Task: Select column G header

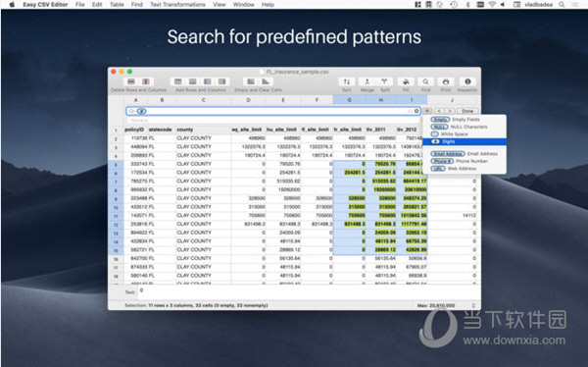Action: tap(349, 100)
